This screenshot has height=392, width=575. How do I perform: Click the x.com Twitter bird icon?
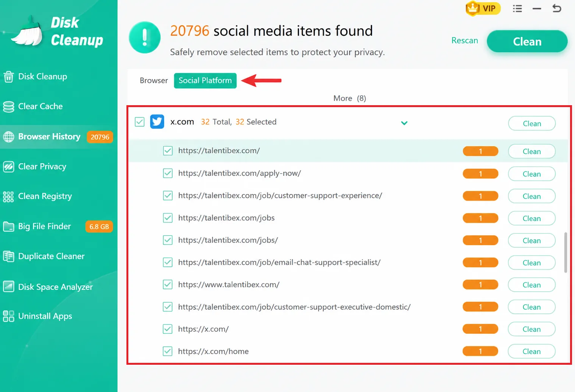[x=157, y=122]
